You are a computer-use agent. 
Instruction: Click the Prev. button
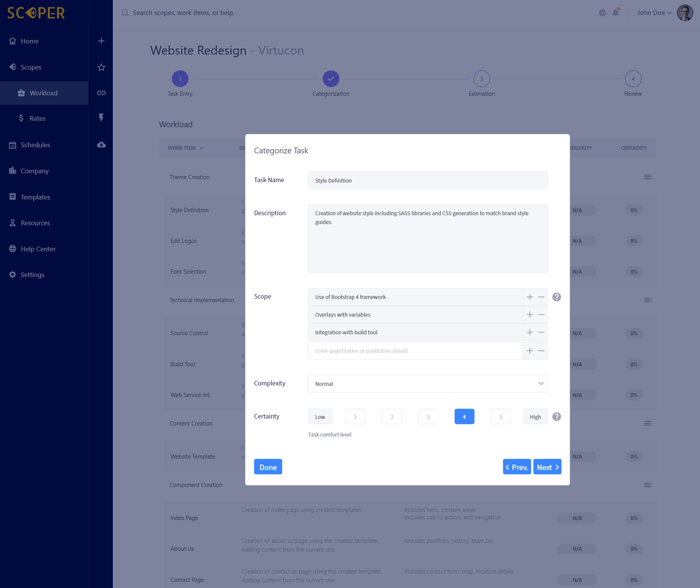pyautogui.click(x=517, y=467)
